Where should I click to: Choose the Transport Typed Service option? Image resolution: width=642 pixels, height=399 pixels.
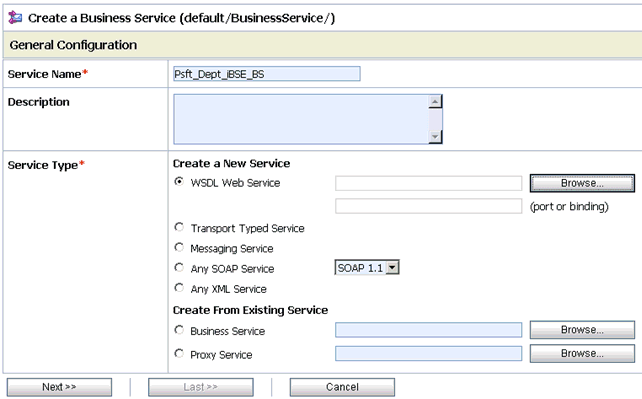tap(179, 227)
